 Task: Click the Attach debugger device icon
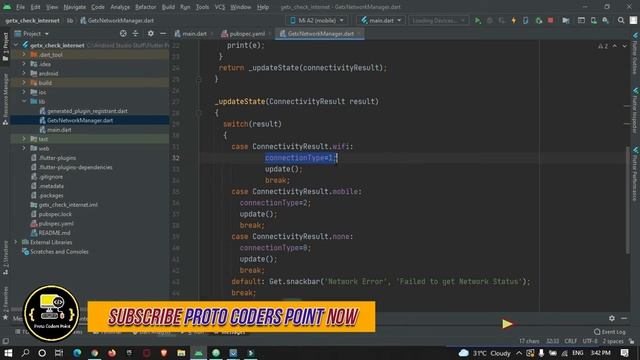point(526,20)
